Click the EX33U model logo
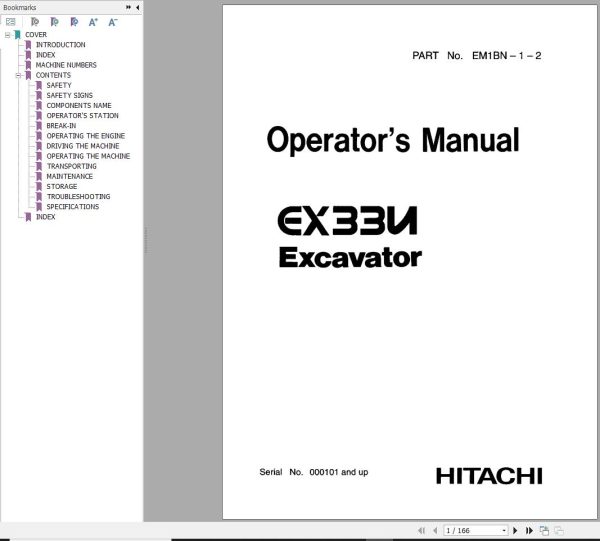The image size is (600, 541). point(347,221)
